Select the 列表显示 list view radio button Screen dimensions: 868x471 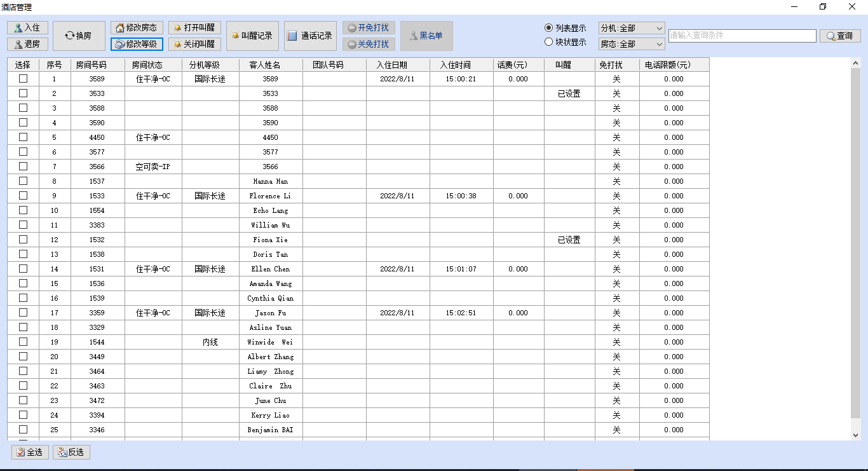coord(549,28)
